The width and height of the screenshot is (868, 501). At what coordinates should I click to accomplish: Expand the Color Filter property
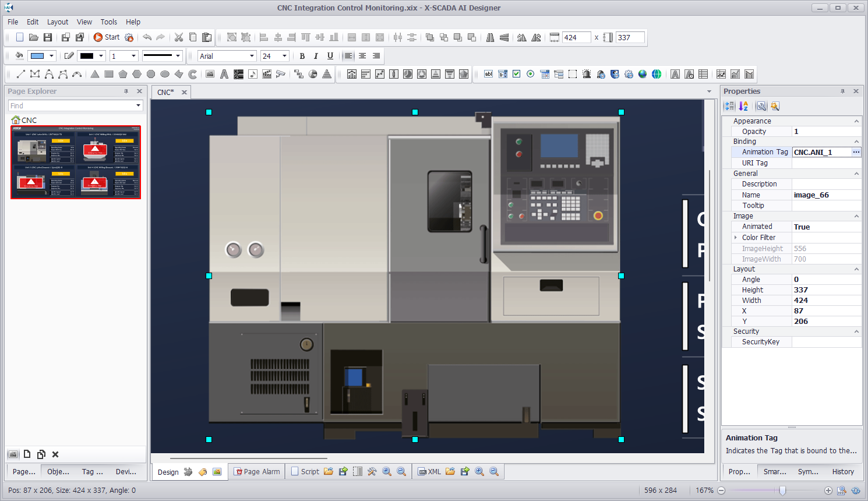coord(736,238)
